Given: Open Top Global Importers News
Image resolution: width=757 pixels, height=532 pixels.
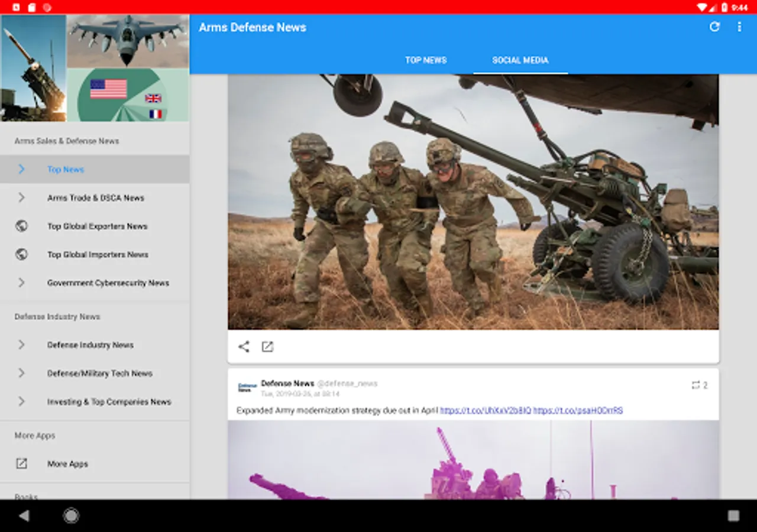Looking at the screenshot, I should (95, 254).
